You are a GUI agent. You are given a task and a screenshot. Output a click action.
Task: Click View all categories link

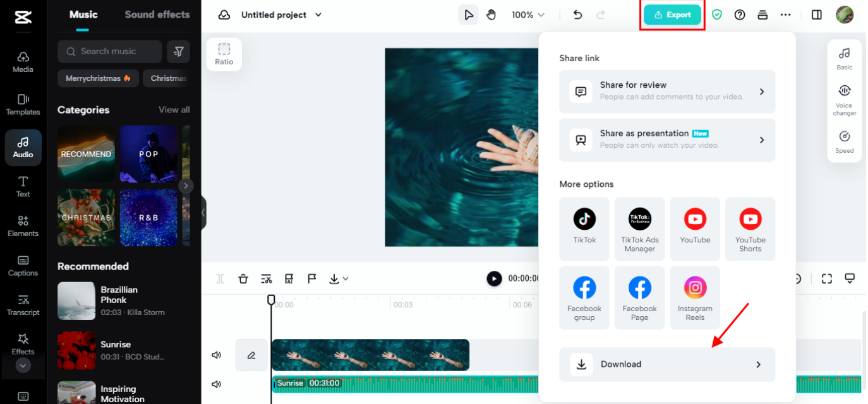(x=174, y=110)
